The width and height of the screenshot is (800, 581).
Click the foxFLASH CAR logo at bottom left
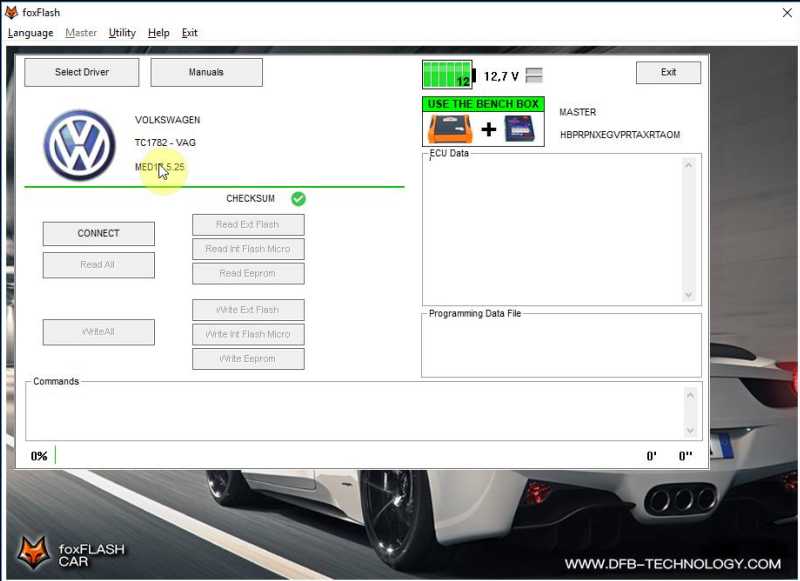point(53,552)
